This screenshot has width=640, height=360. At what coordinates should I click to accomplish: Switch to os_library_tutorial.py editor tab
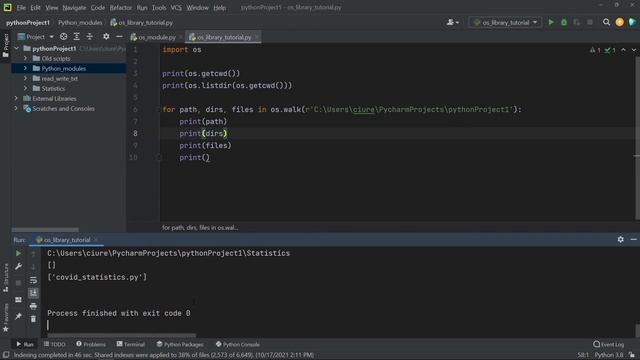[224, 37]
